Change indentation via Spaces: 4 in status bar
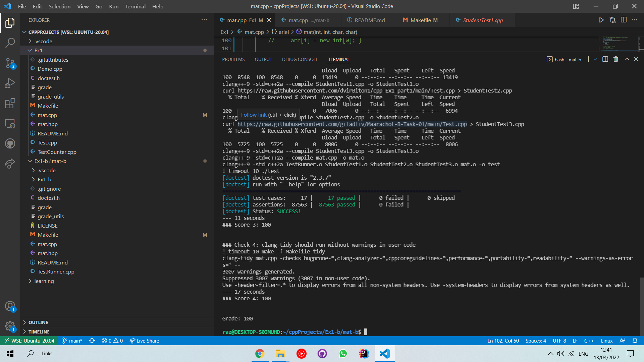Screen dimensions: 644x362 [535, 341]
